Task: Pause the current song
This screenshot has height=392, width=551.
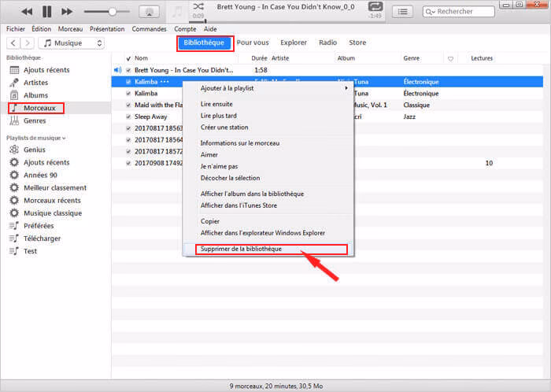Action: pyautogui.click(x=46, y=12)
